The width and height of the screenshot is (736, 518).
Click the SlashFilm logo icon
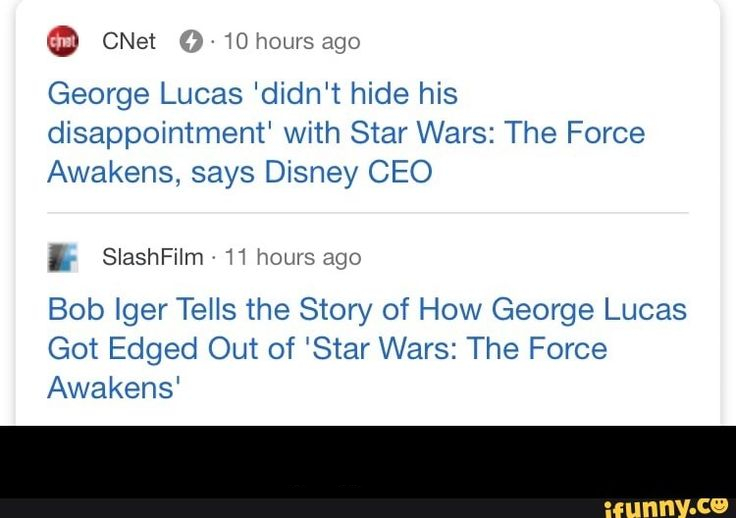[62, 258]
